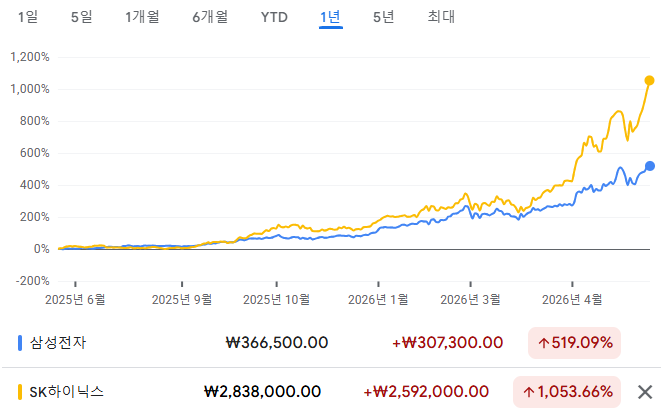Viewport: 661px width, 411px height.
Task: Switch to the 6개월 range tab
Action: point(210,17)
